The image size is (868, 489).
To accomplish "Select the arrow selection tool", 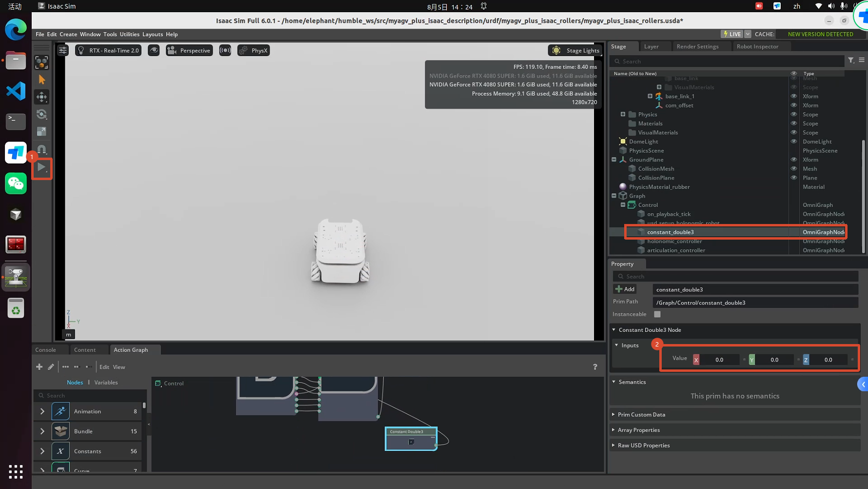I will click(x=42, y=80).
